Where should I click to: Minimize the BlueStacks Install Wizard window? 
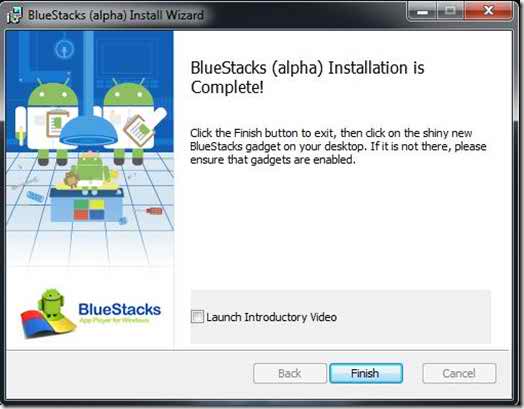pos(422,12)
